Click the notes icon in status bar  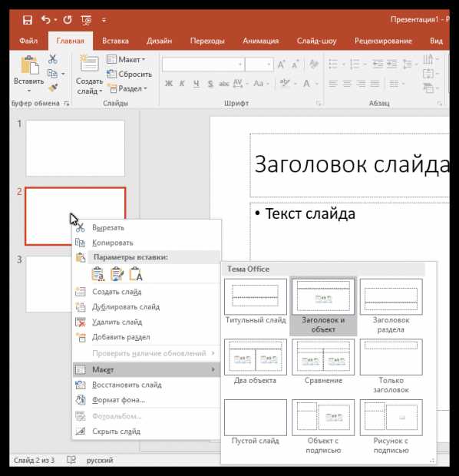(71, 460)
